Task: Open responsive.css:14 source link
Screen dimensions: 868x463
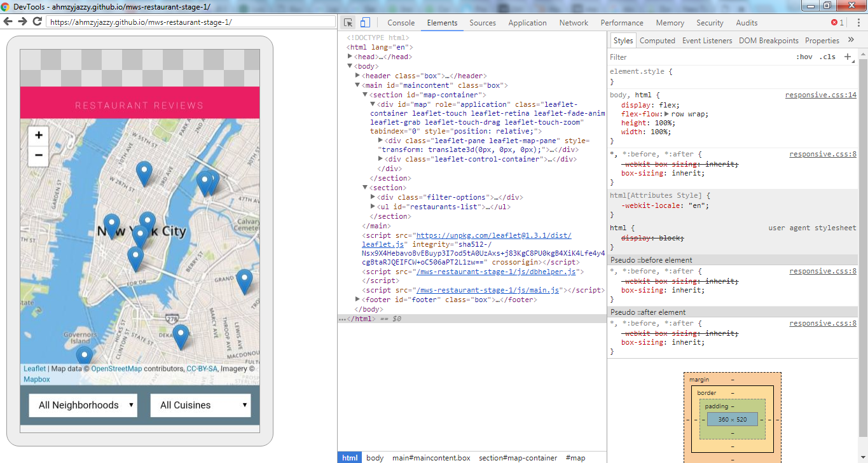Action: click(x=821, y=95)
